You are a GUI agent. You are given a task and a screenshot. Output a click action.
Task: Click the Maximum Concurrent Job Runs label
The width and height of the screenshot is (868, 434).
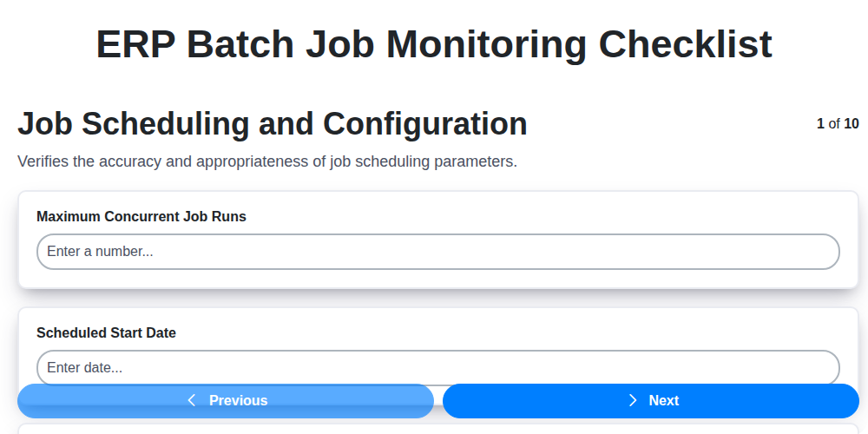tap(141, 217)
